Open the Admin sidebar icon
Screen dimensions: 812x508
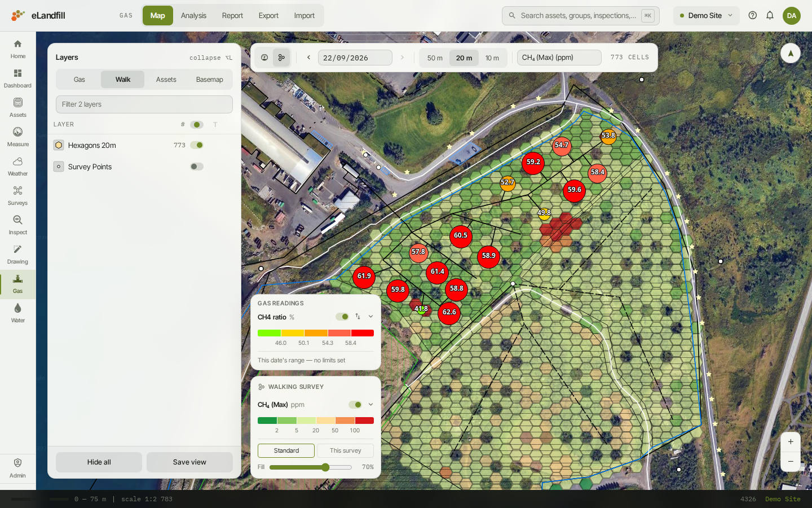[x=17, y=468]
